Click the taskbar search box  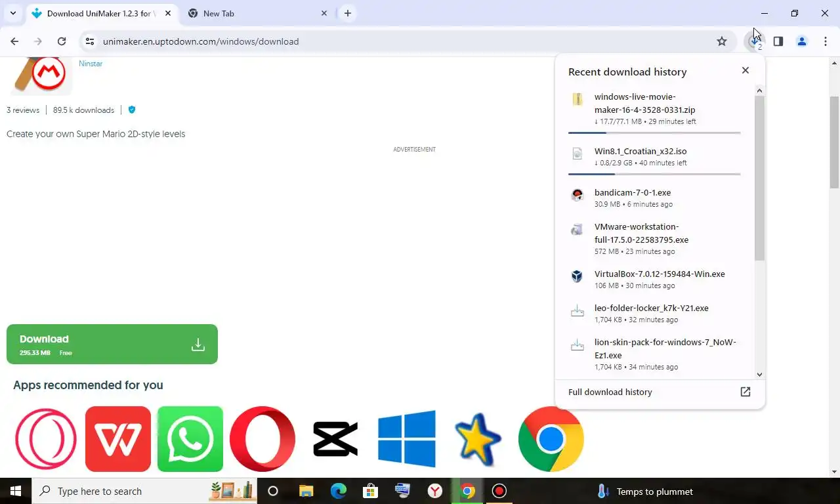(x=144, y=491)
